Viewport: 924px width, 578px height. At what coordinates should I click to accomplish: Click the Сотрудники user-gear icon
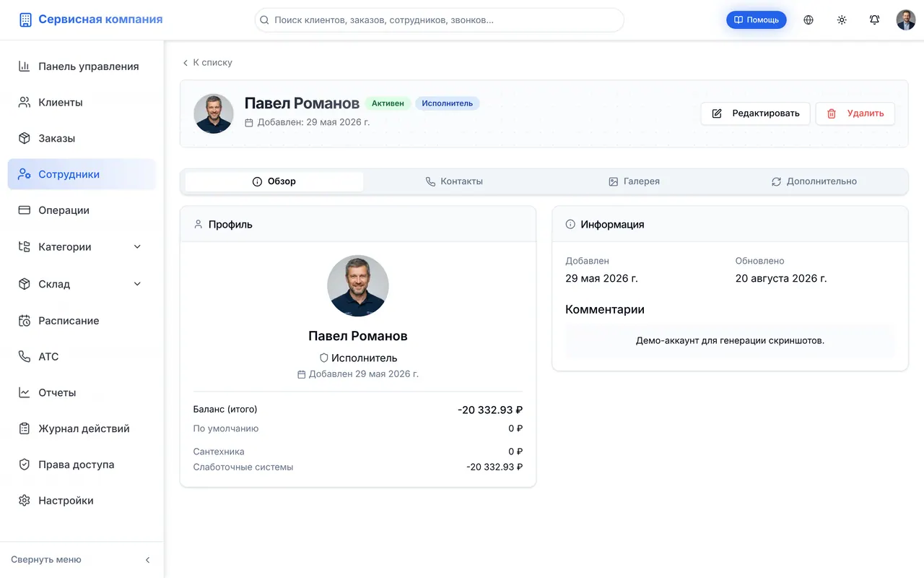[x=25, y=174]
